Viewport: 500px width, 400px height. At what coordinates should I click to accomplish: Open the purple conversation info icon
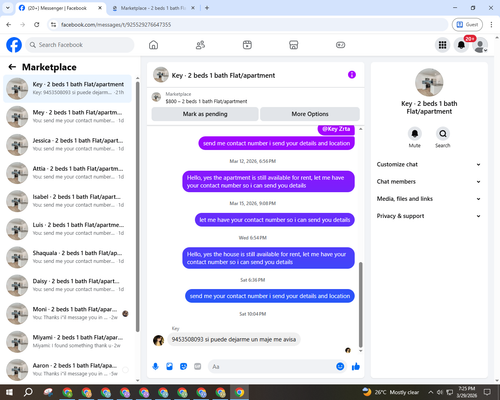tap(352, 75)
